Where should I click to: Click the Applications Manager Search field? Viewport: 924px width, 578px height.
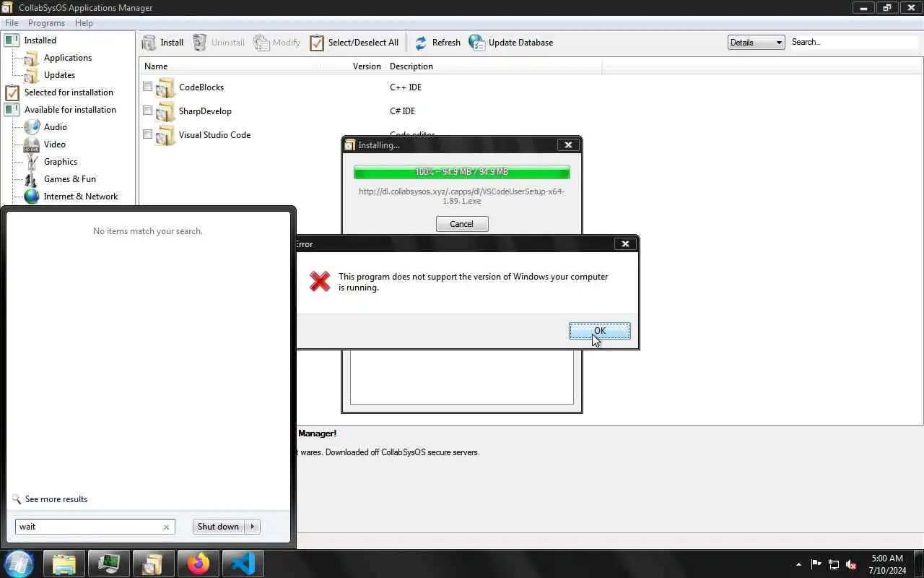tap(855, 43)
